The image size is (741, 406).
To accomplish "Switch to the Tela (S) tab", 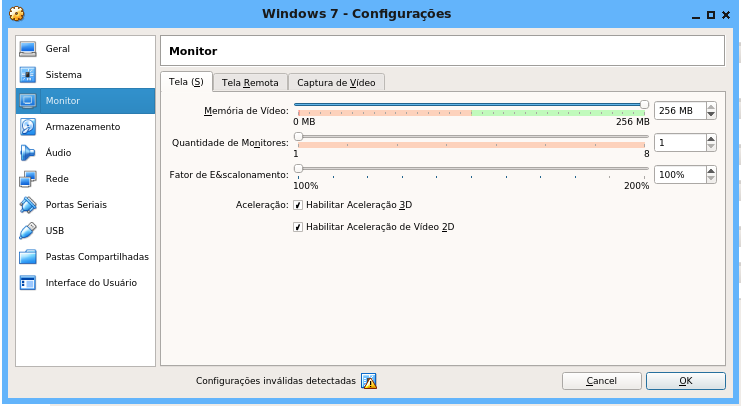I will pos(186,82).
